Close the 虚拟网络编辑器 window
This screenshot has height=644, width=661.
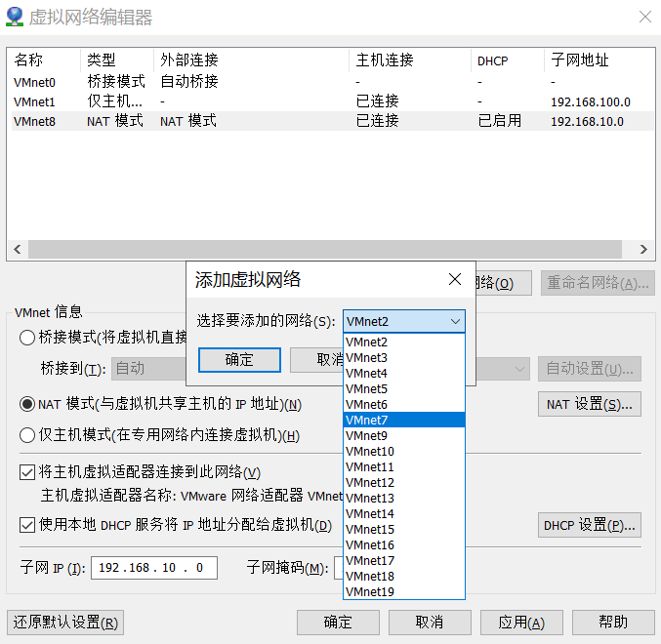pos(645,17)
